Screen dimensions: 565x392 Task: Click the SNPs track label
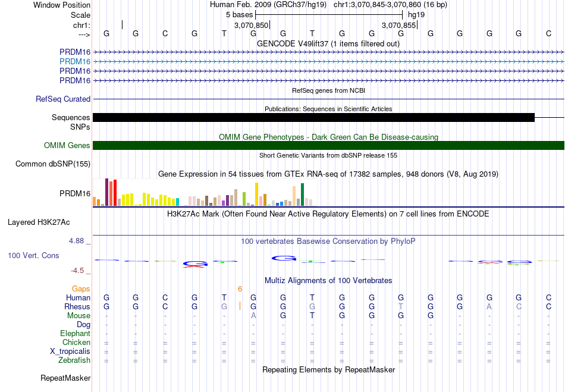(80, 127)
